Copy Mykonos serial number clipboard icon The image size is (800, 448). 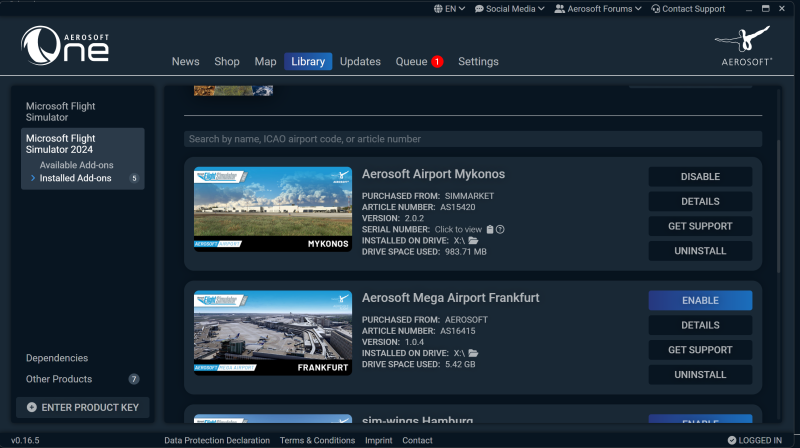point(490,230)
